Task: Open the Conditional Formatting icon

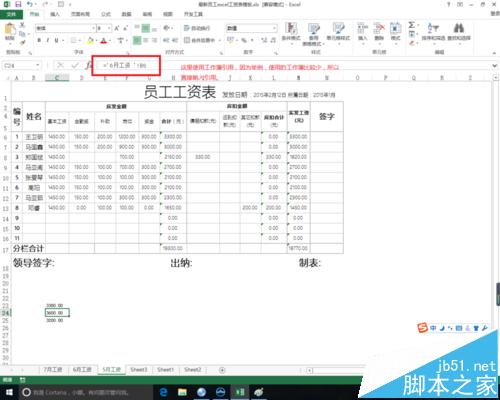Action: 291,32
